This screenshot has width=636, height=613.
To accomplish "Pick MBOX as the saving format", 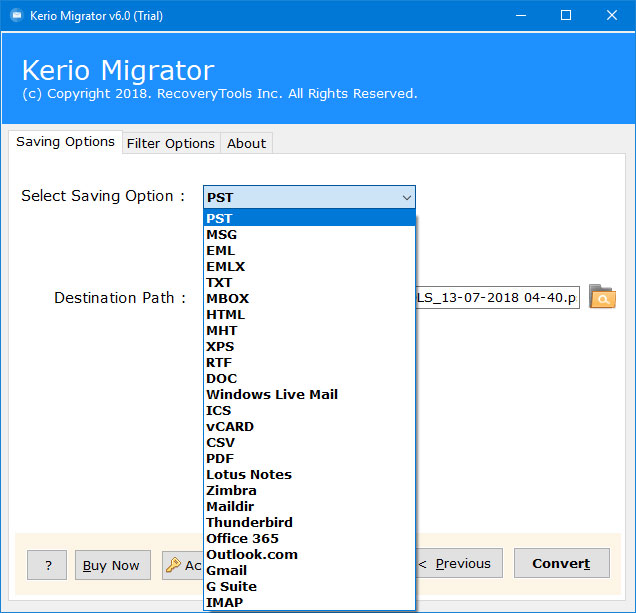I will point(309,299).
